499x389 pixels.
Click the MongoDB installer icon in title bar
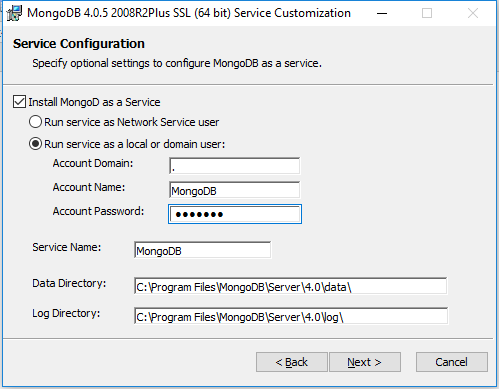(14, 13)
